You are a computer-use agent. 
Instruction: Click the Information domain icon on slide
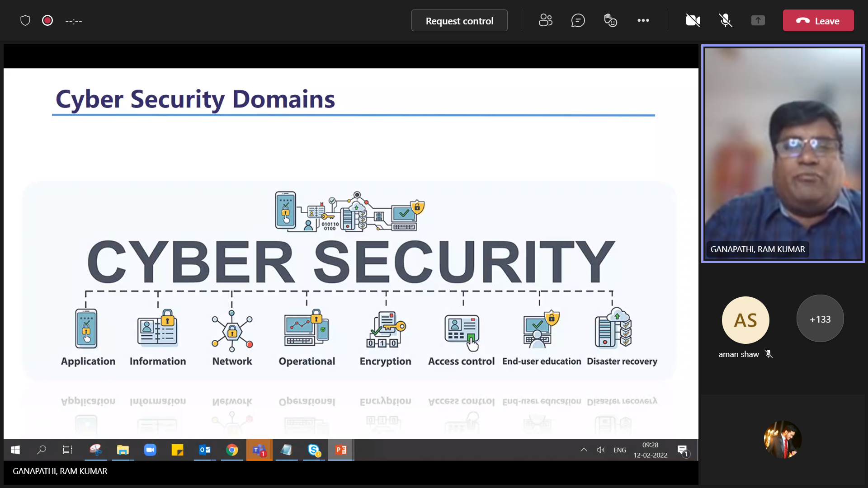tap(157, 328)
